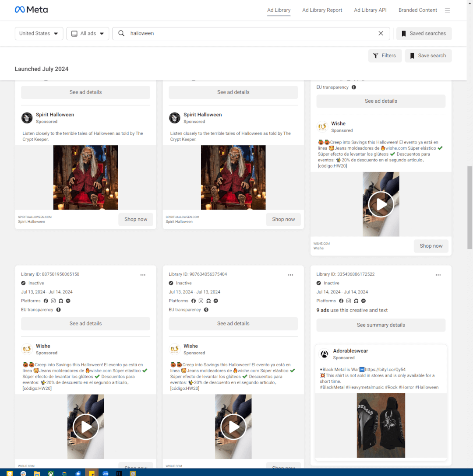Image resolution: width=473 pixels, height=476 pixels.
Task: Open Ad Library Report tab
Action: click(x=322, y=10)
